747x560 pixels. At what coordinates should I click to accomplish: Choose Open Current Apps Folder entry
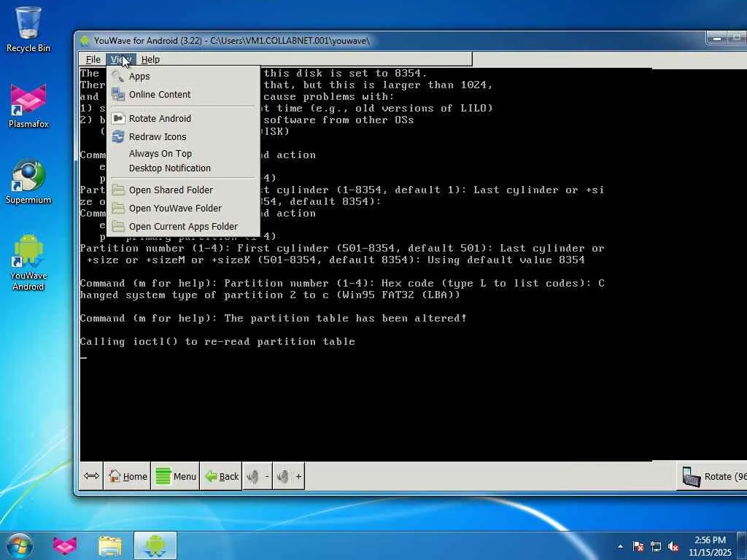[x=183, y=226]
